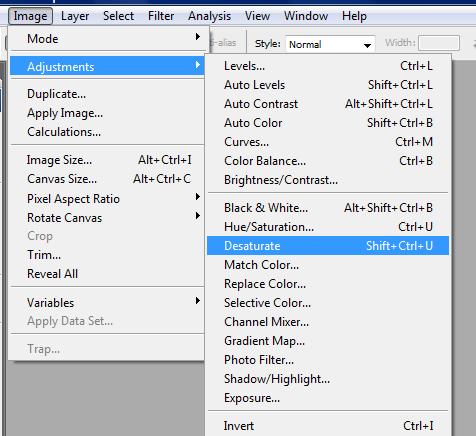Open the Canvas Size... dialog
The width and height of the screenshot is (476, 436).
tap(107, 179)
